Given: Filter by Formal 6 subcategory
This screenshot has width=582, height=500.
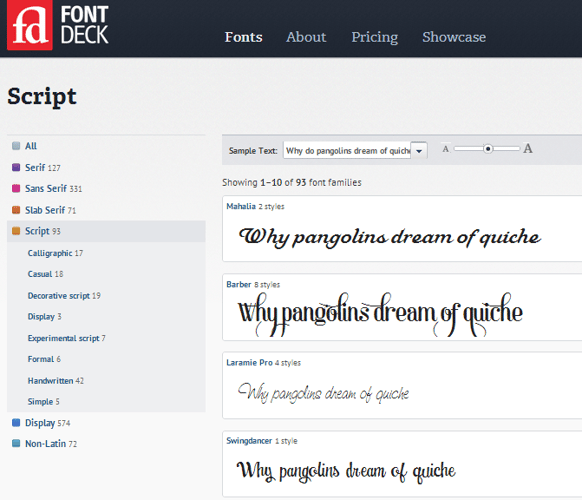Looking at the screenshot, I should [x=44, y=359].
